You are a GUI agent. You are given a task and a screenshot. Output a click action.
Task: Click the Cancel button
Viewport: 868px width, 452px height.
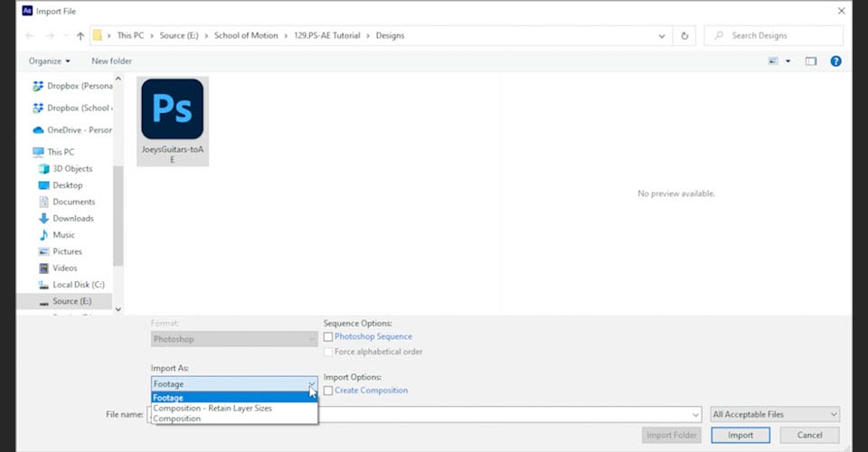(x=809, y=436)
